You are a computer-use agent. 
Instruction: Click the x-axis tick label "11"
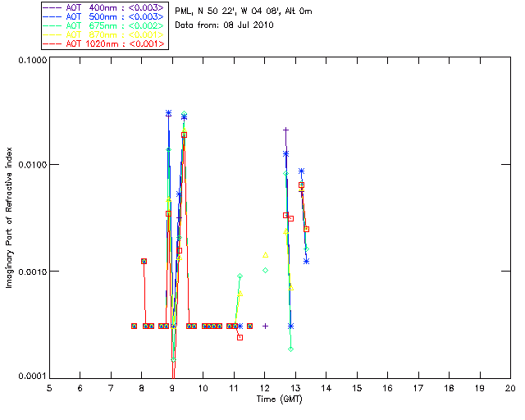click(x=234, y=388)
